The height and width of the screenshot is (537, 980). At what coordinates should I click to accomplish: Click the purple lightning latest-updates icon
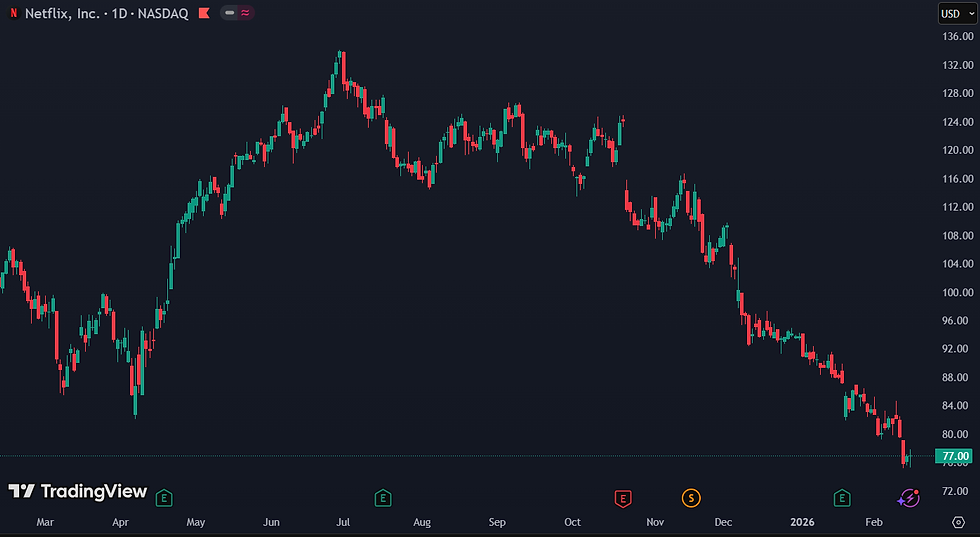click(x=908, y=498)
